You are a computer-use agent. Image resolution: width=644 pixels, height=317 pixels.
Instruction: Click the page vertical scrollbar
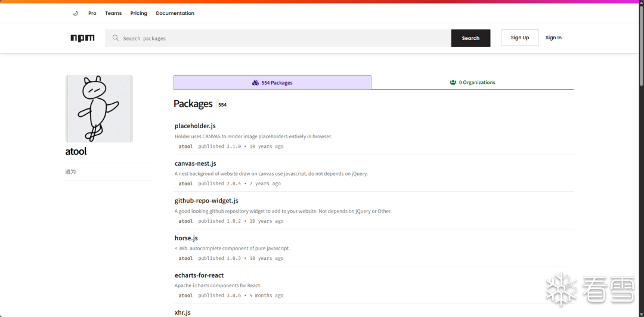tap(642, 45)
